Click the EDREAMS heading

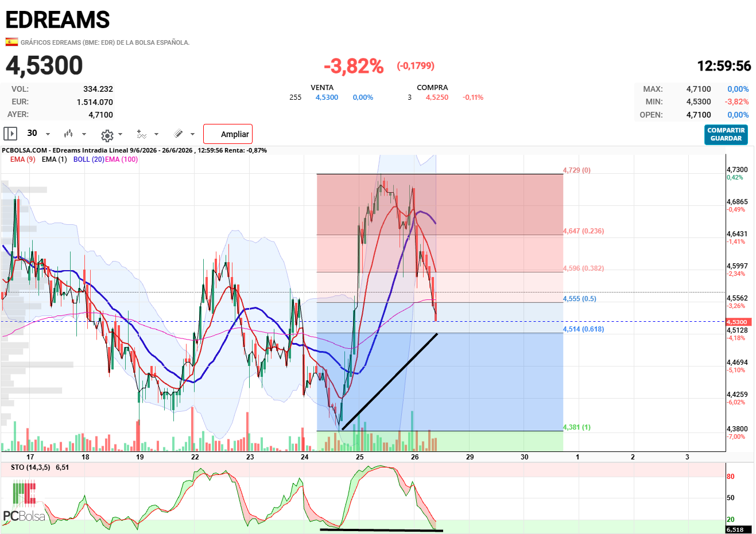tap(57, 20)
